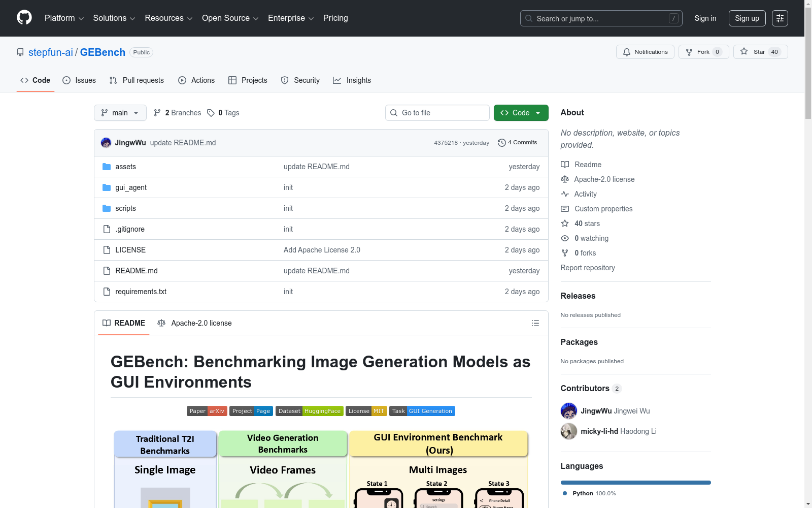812x508 pixels.
Task: Click the scripts folder icon
Action: pyautogui.click(x=107, y=208)
